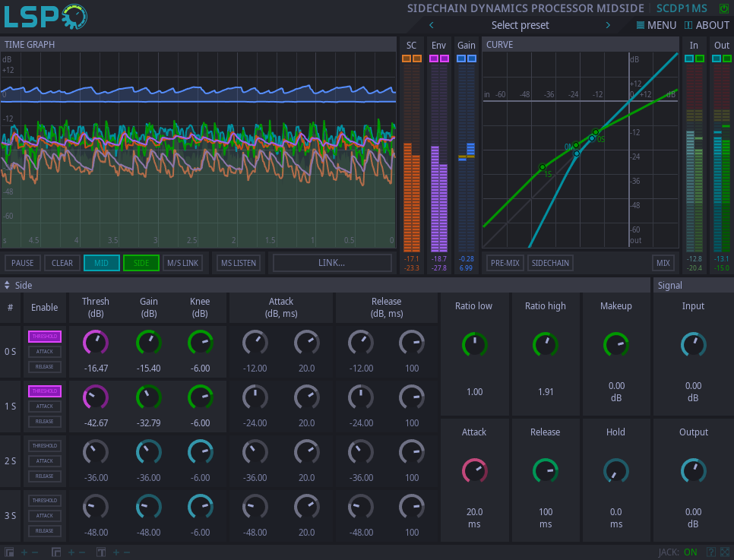Enable M/S LINK mode
This screenshot has width=734, height=560.
[182, 262]
